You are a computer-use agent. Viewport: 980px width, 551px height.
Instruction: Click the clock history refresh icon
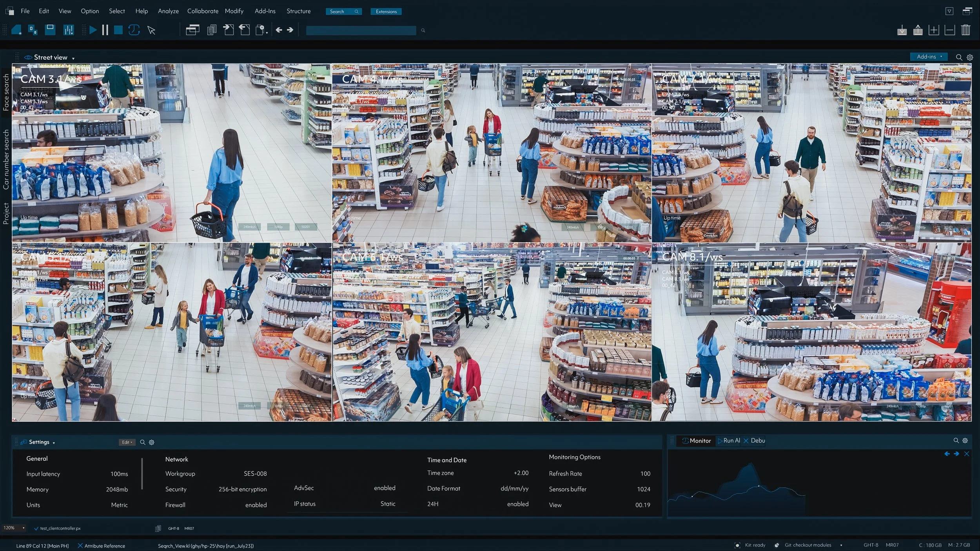coord(134,30)
